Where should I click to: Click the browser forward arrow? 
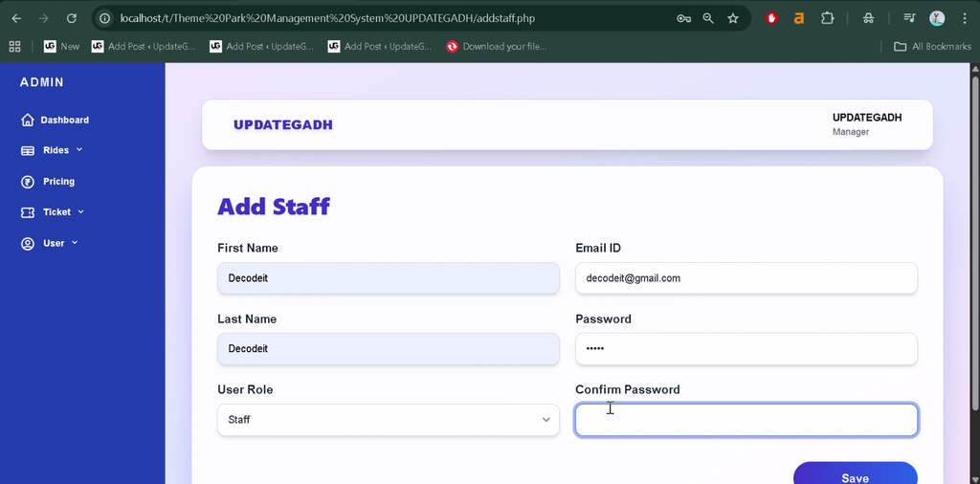[44, 18]
